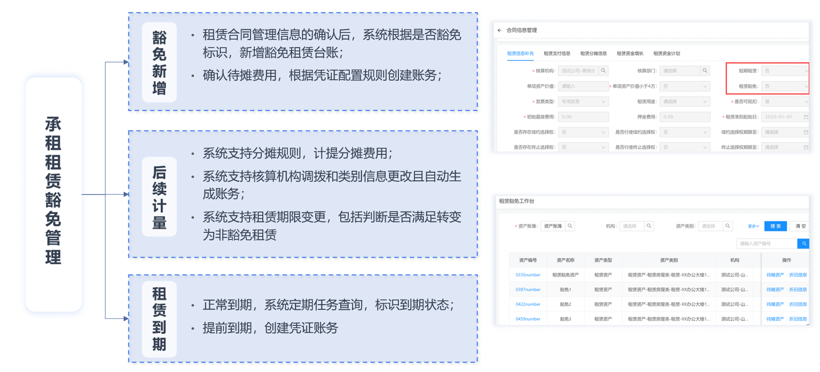Open asset link 0335number
Screen dimensions: 820x372
click(x=528, y=275)
